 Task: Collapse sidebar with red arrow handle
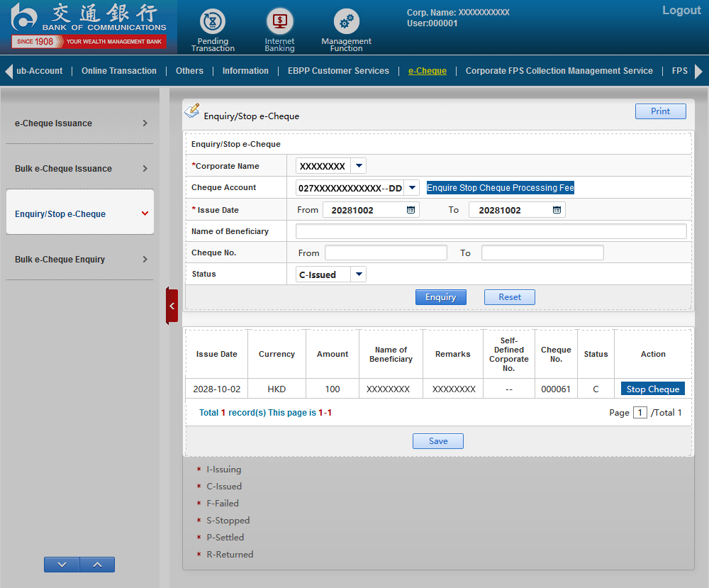coord(172,306)
